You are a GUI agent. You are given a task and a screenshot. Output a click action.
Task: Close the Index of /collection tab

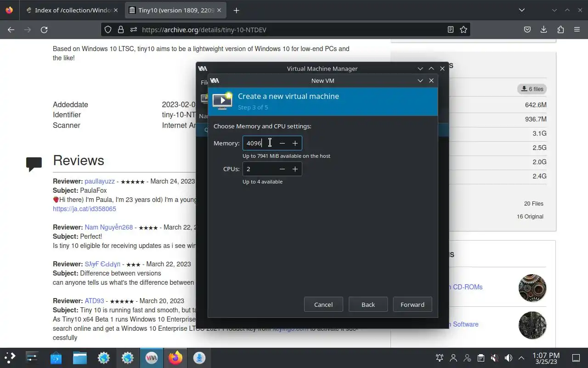115,10
